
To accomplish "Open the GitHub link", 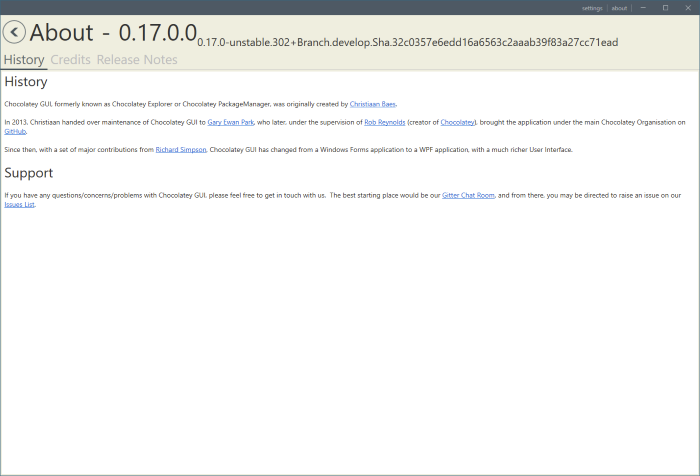I will click(15, 131).
